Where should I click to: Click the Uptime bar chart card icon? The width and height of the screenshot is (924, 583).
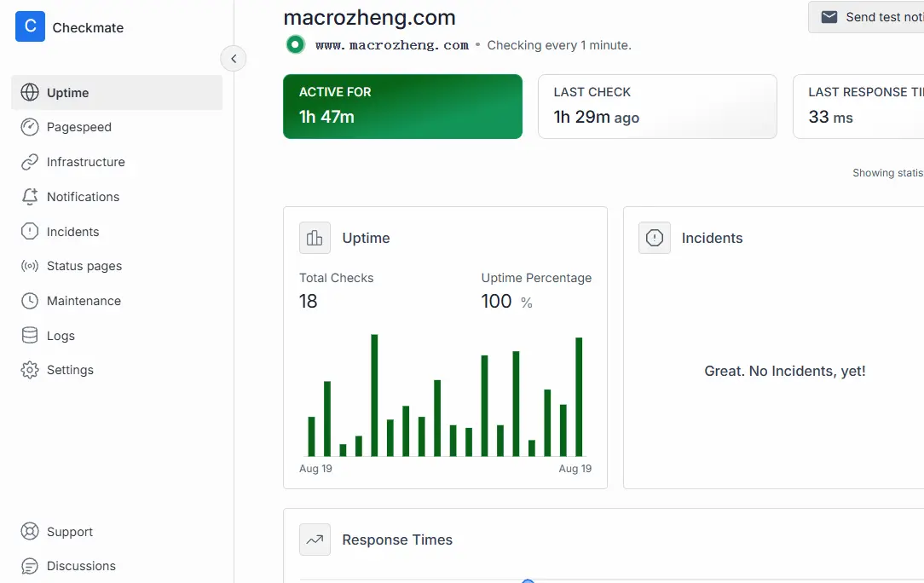pos(315,238)
